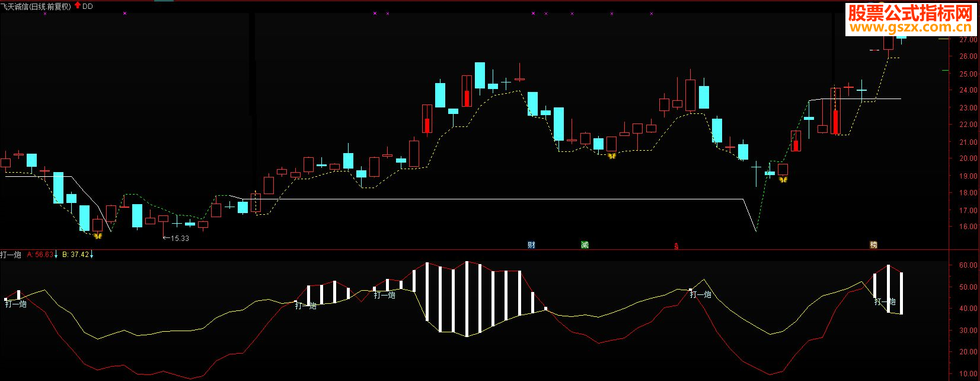Click the 30.00 indicator axis label
The height and width of the screenshot is (381, 980).
click(x=968, y=331)
